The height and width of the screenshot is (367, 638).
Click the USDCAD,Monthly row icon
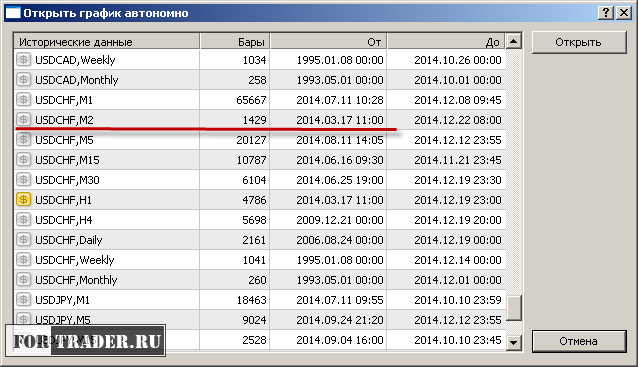click(24, 80)
